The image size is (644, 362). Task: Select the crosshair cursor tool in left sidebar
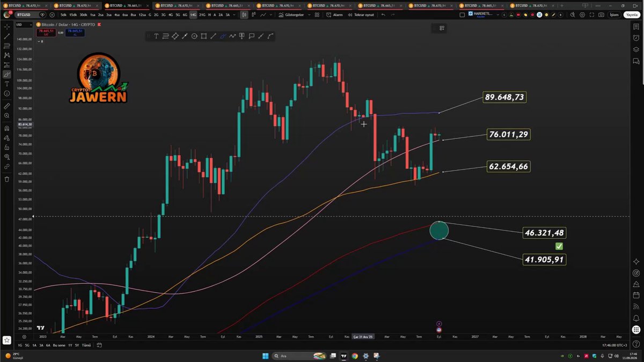click(x=7, y=26)
